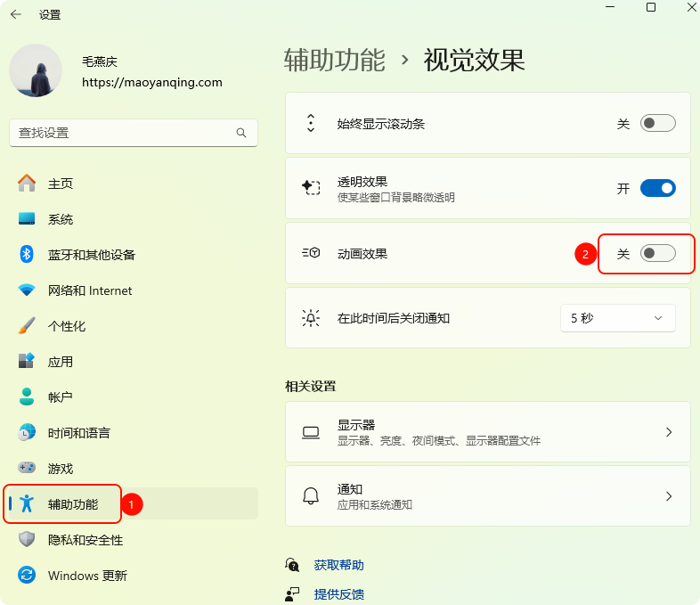Click the 辅助功能 breadcrumb heading

click(334, 61)
